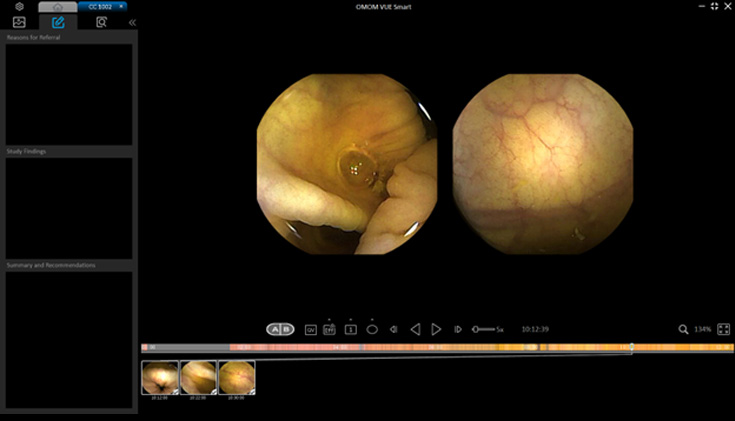Select the single-frame view mode icon
The height and width of the screenshot is (421, 735).
point(351,329)
